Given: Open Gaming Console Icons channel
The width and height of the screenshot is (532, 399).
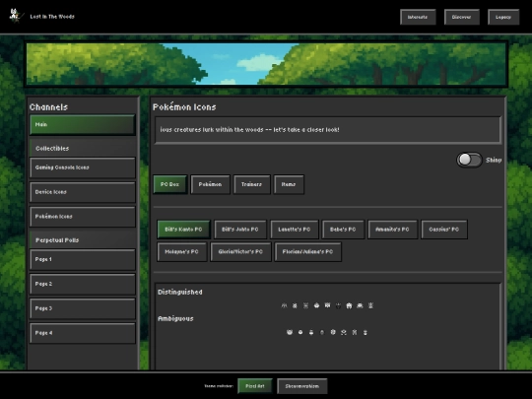Looking at the screenshot, I should pyautogui.click(x=83, y=167).
